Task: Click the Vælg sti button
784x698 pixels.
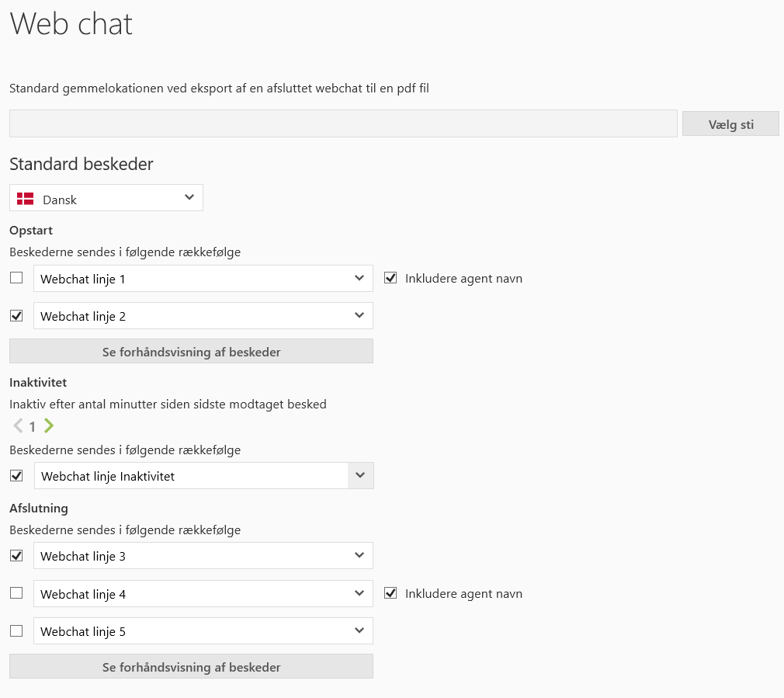Action: pyautogui.click(x=730, y=124)
